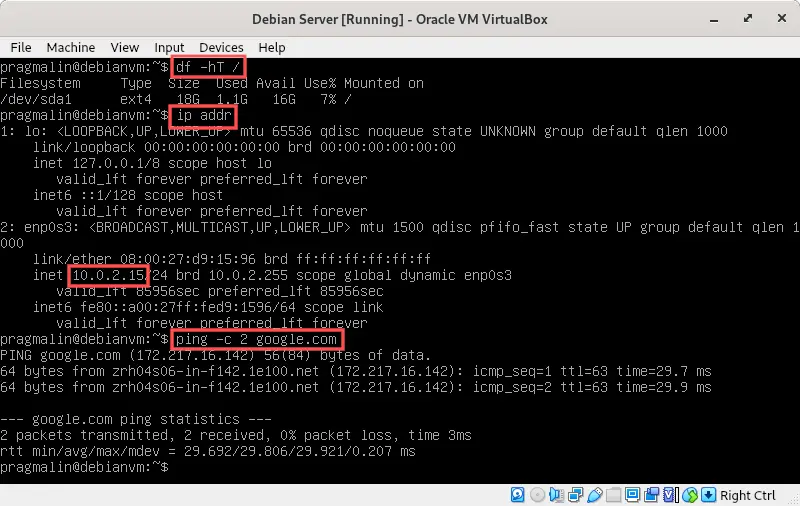Open the File menu

[x=21, y=47]
